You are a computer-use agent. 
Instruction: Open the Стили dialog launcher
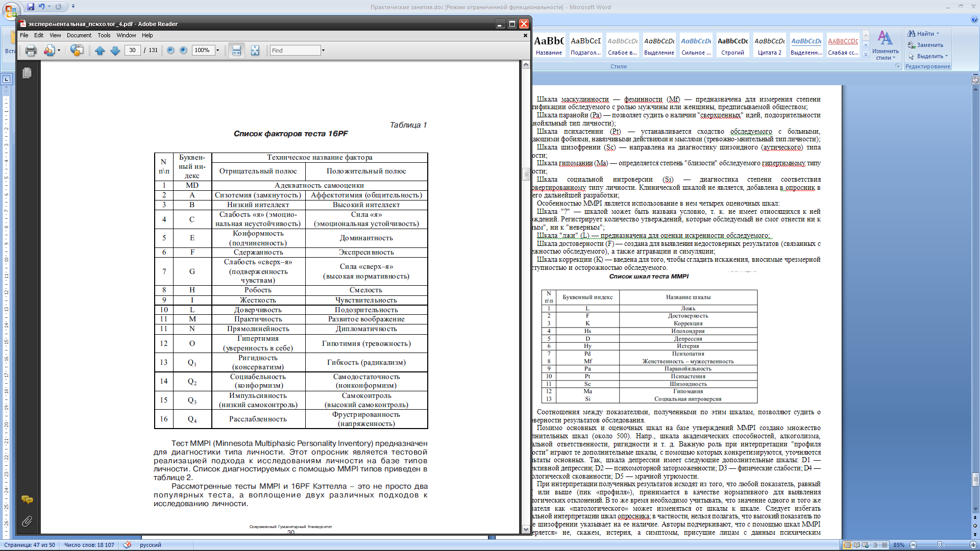pyautogui.click(x=898, y=66)
